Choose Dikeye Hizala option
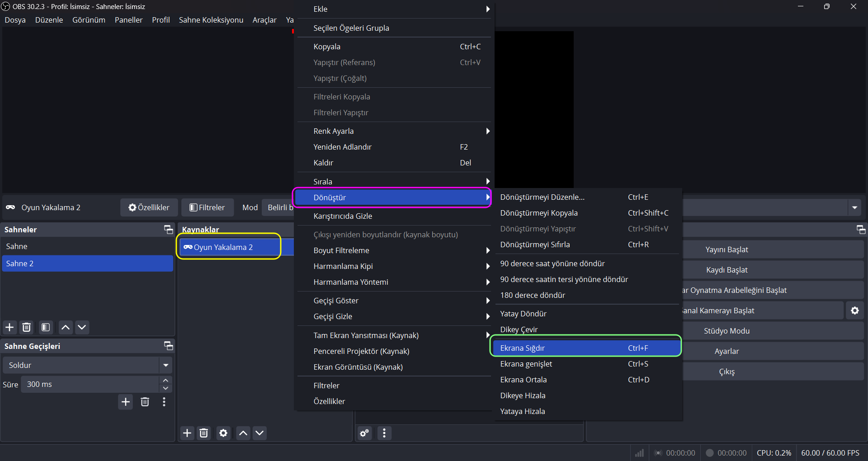868x461 pixels. [586, 395]
